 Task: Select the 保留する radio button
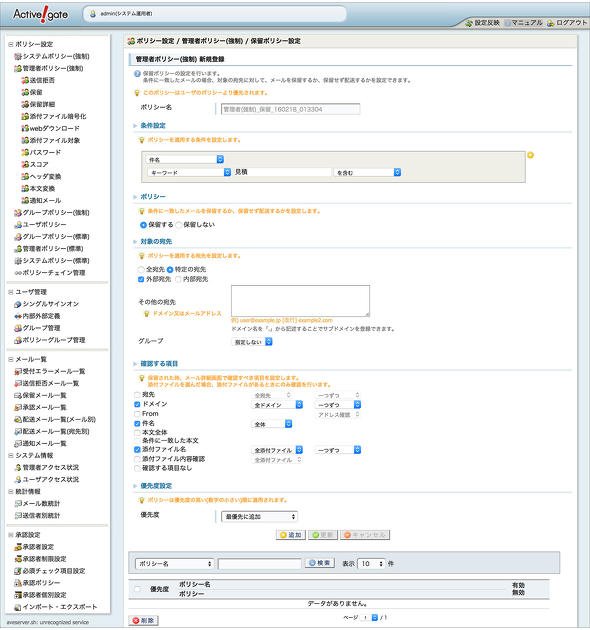[143, 225]
